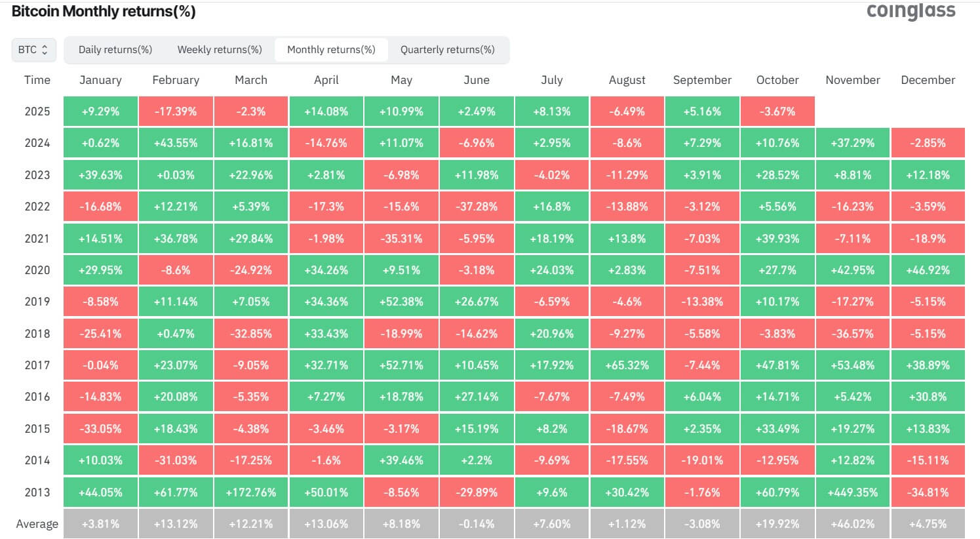
Task: Click the coinglass logo
Action: pyautogui.click(x=911, y=10)
